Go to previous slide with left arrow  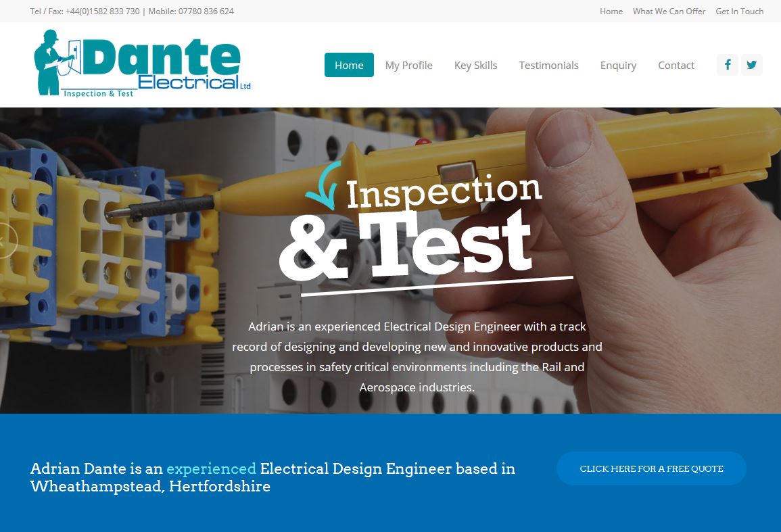click(x=5, y=241)
